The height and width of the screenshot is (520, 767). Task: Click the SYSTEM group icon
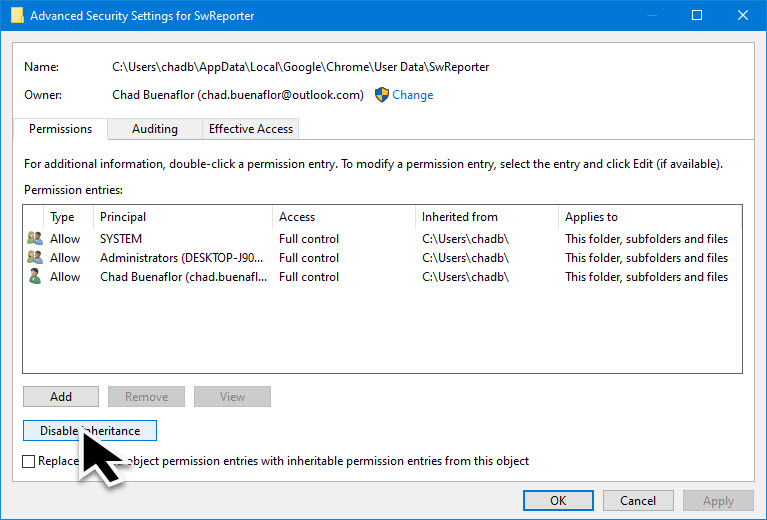pyautogui.click(x=35, y=238)
